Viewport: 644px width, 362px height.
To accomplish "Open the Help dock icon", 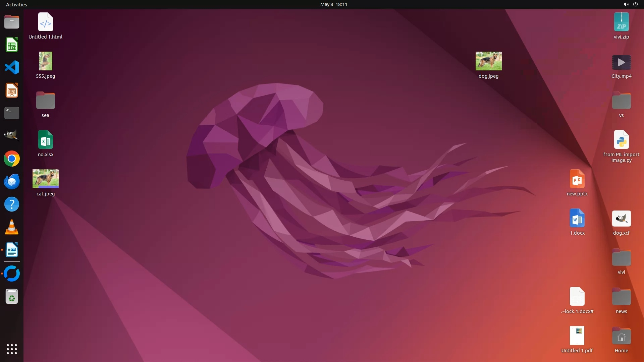I will click(x=12, y=204).
